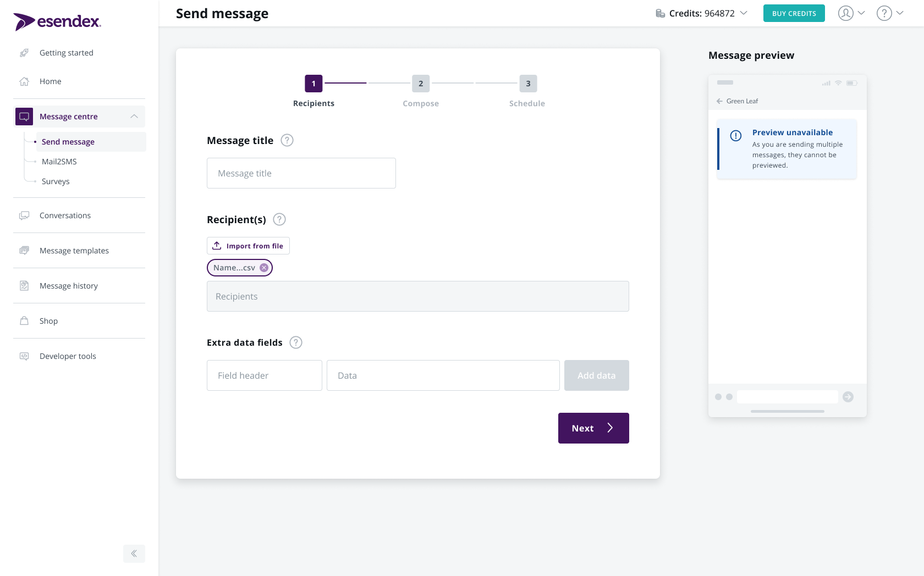The image size is (924, 576).
Task: Collapse the Message centre section
Action: [133, 116]
